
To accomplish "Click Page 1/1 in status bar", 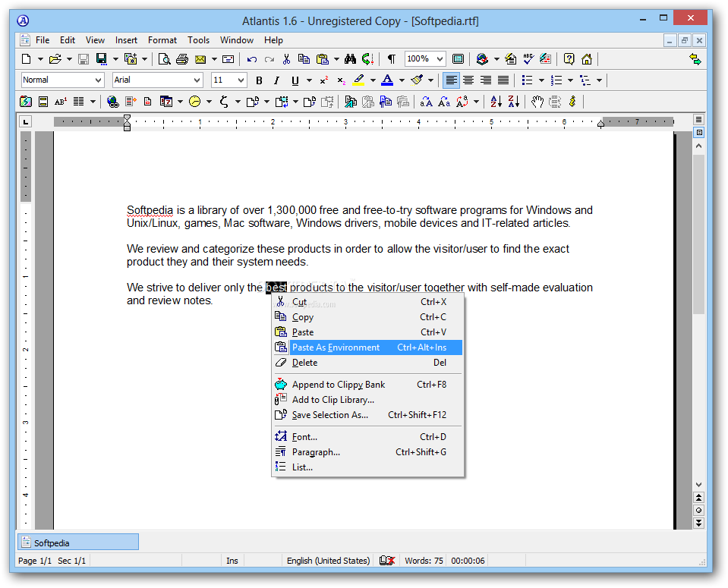I will [35, 561].
